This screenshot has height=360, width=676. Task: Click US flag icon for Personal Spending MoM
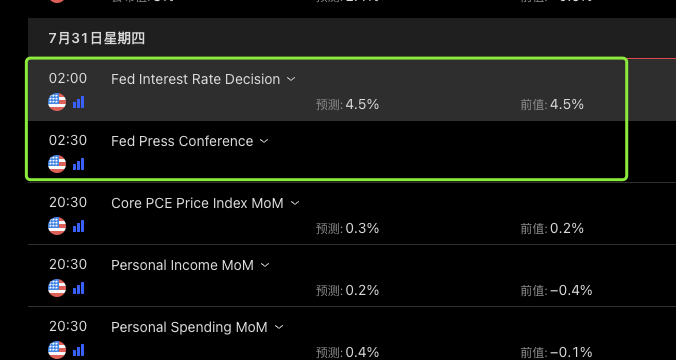(x=57, y=350)
